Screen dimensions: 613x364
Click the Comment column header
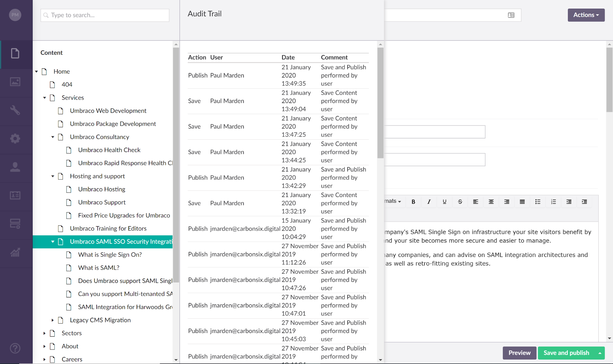[x=334, y=57]
